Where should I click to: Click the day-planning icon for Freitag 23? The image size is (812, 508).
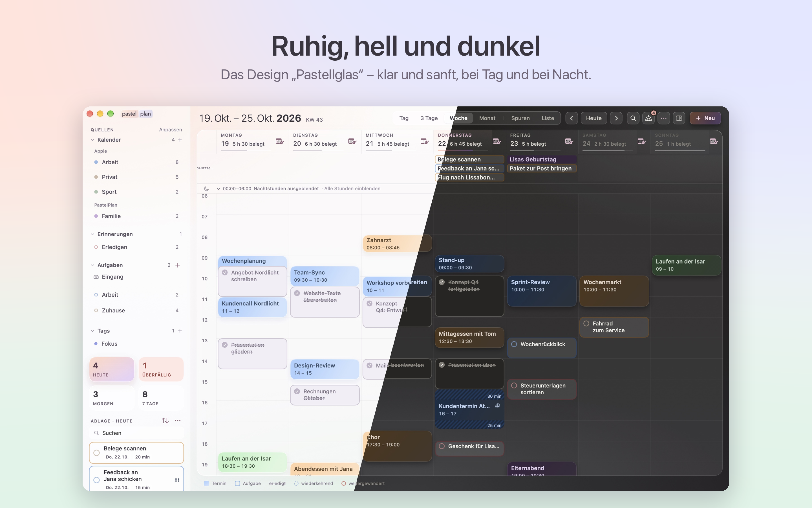tap(569, 141)
